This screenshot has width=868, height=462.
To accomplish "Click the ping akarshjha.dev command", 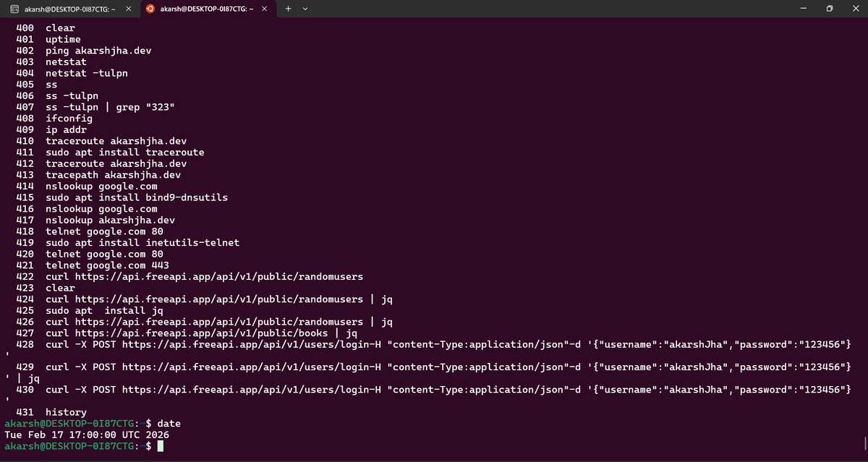I will click(83, 51).
